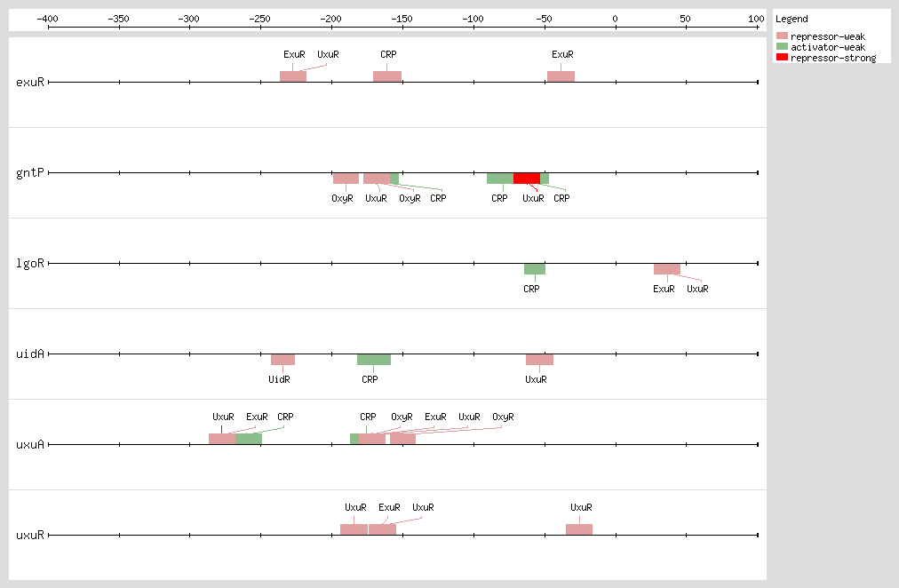The image size is (899, 588).
Task: Click the gntP gene label
Action: [x=30, y=172]
